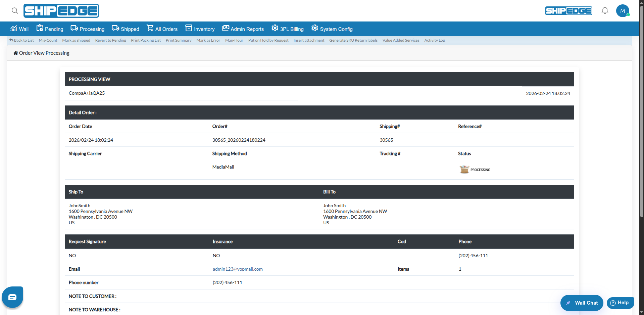Select Print Packing List
The height and width of the screenshot is (315, 644).
[x=146, y=40]
